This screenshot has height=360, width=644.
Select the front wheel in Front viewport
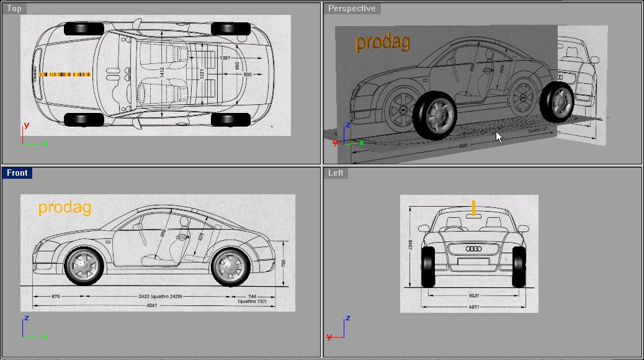(x=82, y=267)
